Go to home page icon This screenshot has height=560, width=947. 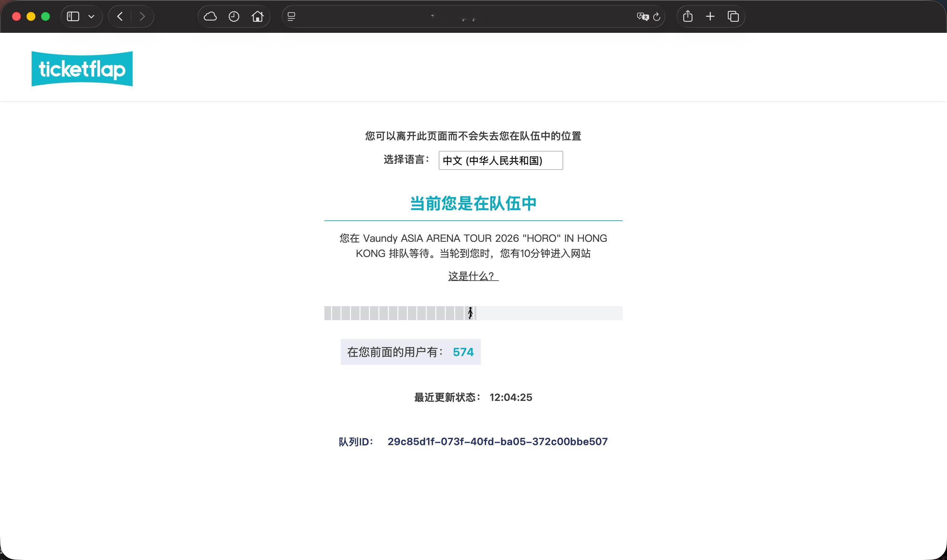tap(257, 17)
